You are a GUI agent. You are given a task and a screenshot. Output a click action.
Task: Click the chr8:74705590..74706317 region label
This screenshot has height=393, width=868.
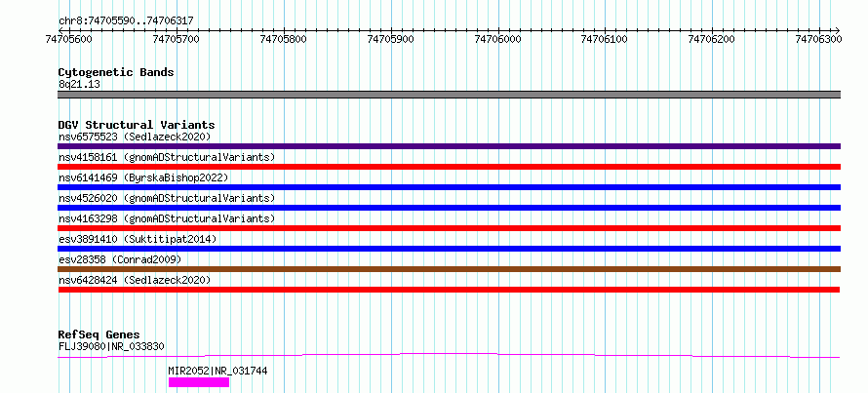click(x=126, y=21)
